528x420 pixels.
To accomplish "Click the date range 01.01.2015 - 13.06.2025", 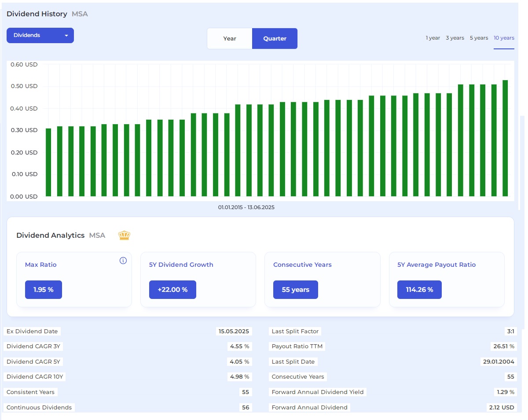I will [x=246, y=207].
